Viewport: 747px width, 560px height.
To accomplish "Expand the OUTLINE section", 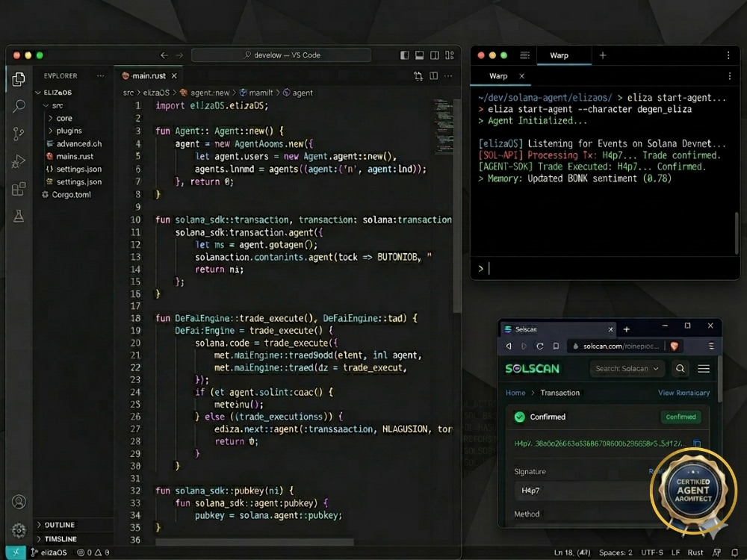I will 56,525.
